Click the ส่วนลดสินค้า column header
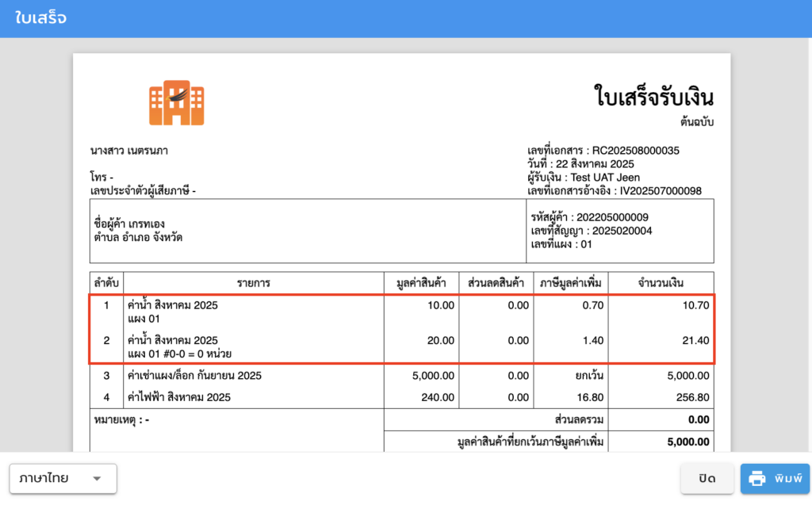 496,283
